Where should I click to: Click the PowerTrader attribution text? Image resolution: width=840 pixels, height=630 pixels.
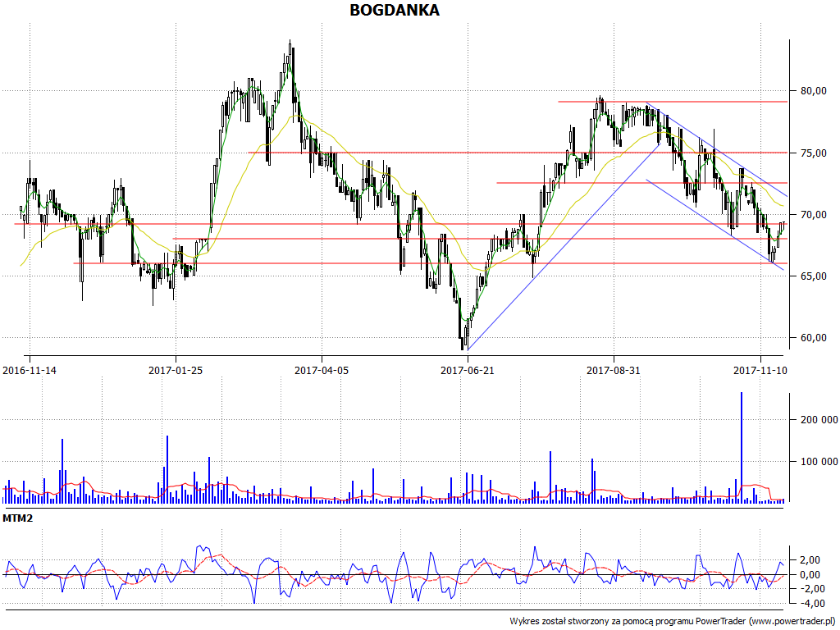pos(673,621)
